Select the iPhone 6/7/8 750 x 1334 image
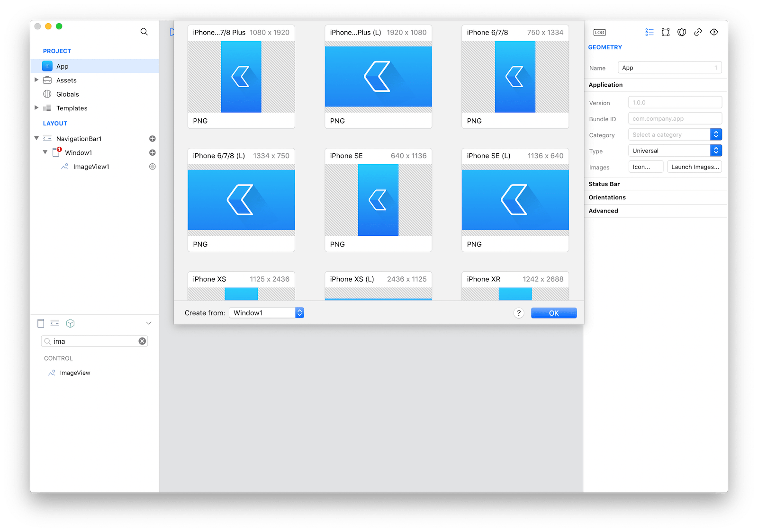The width and height of the screenshot is (758, 532). click(x=515, y=77)
